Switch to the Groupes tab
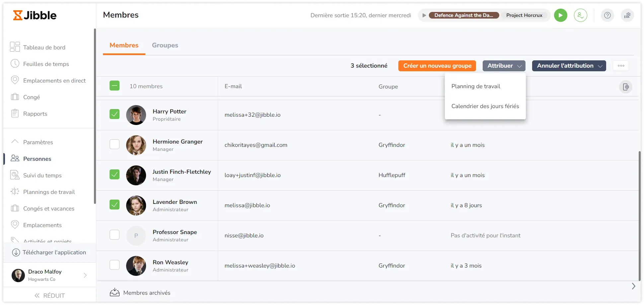 pos(165,45)
